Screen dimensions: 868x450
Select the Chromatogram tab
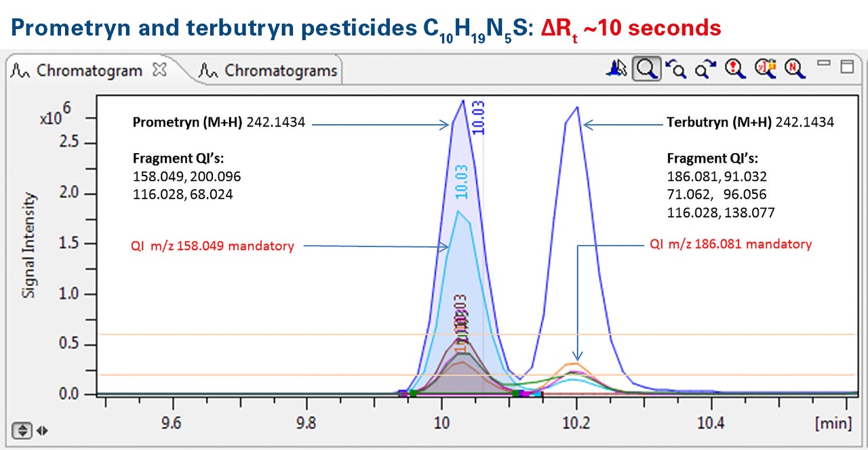[x=92, y=70]
